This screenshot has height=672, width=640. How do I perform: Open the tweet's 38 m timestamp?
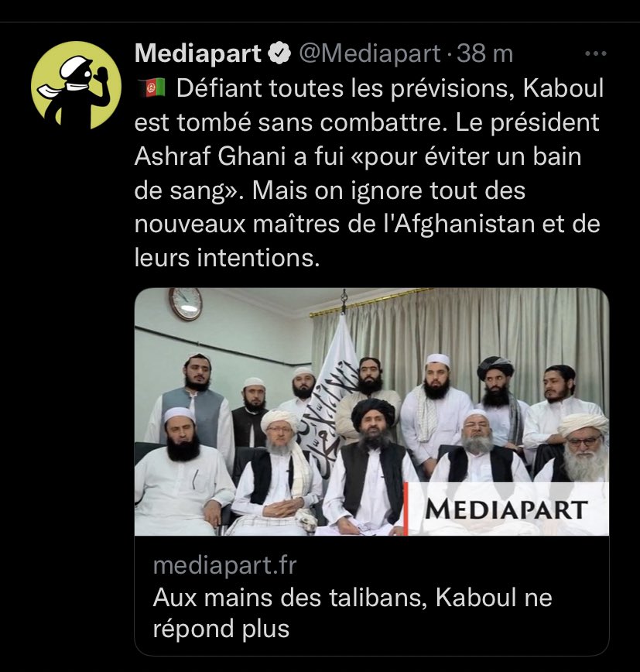(x=484, y=53)
